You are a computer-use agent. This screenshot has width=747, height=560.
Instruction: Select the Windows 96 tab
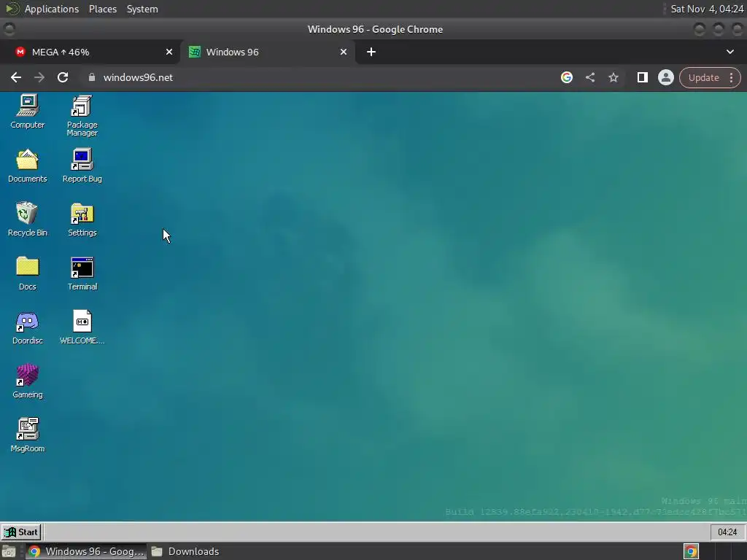(x=267, y=52)
